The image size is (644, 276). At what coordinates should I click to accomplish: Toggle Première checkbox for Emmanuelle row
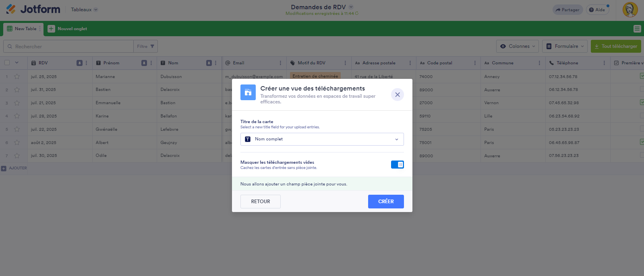point(642,103)
